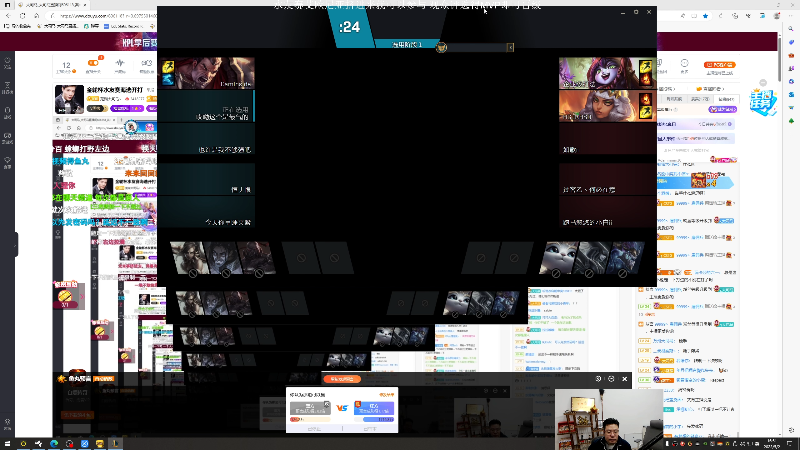Image resolution: width=800 pixels, height=450 pixels.
Task: Click Darius's Flash summoner spell icon
Action: click(168, 67)
